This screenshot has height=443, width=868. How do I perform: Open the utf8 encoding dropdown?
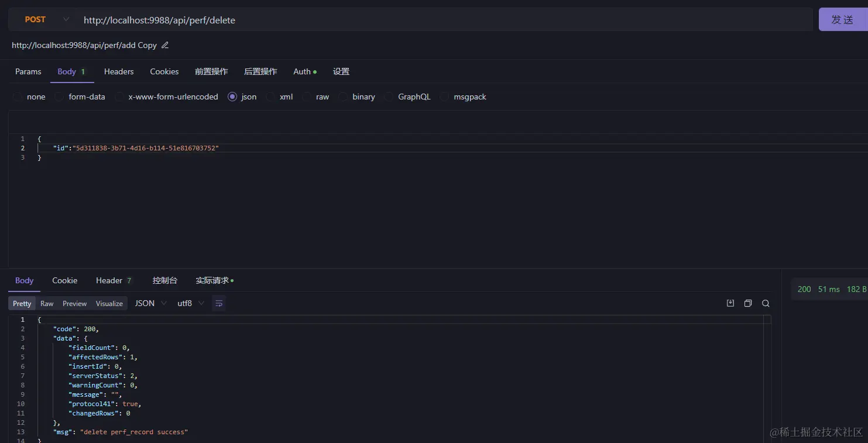(191, 303)
